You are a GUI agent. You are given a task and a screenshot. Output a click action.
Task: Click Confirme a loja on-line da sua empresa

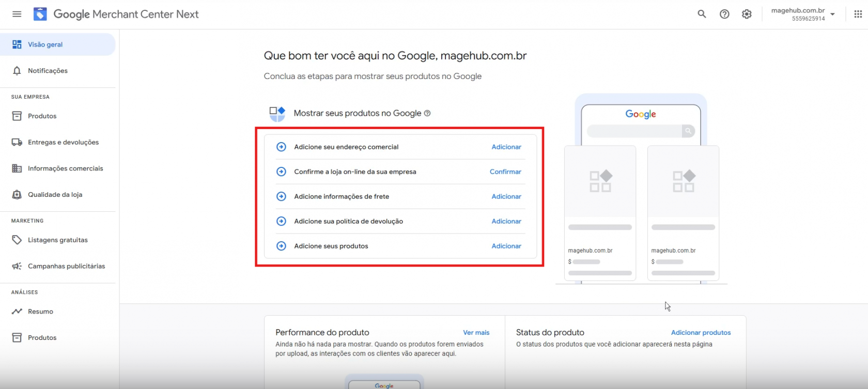[x=355, y=172]
